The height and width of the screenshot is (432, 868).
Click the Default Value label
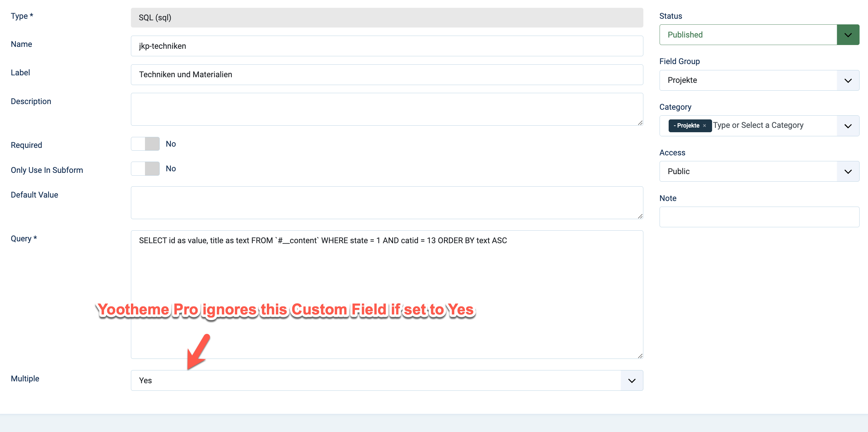pos(34,195)
